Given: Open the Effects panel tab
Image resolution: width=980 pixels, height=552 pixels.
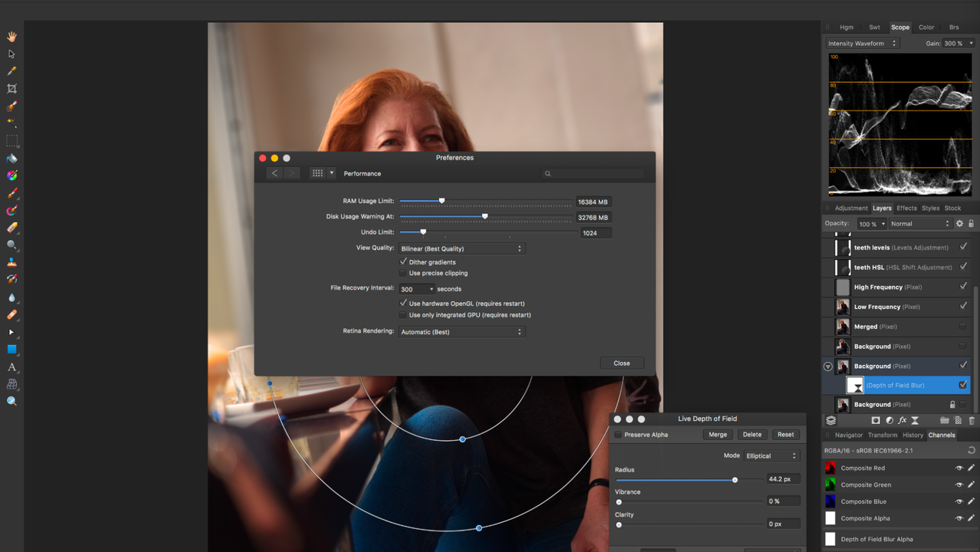Looking at the screenshot, I should pos(906,208).
